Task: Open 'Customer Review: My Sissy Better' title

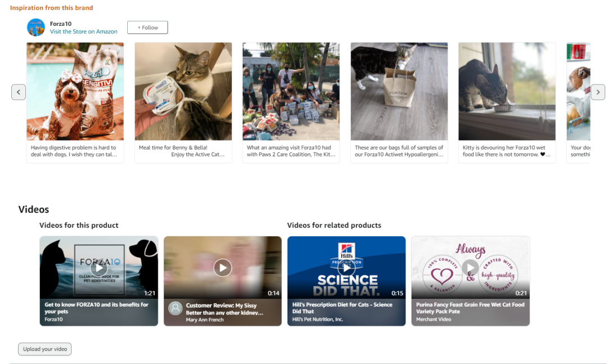Action: tap(225, 309)
